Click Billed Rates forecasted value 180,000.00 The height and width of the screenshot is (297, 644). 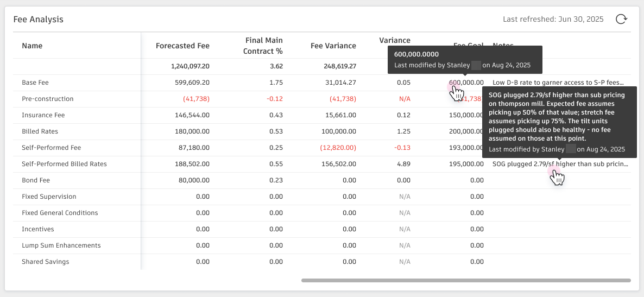click(x=192, y=131)
